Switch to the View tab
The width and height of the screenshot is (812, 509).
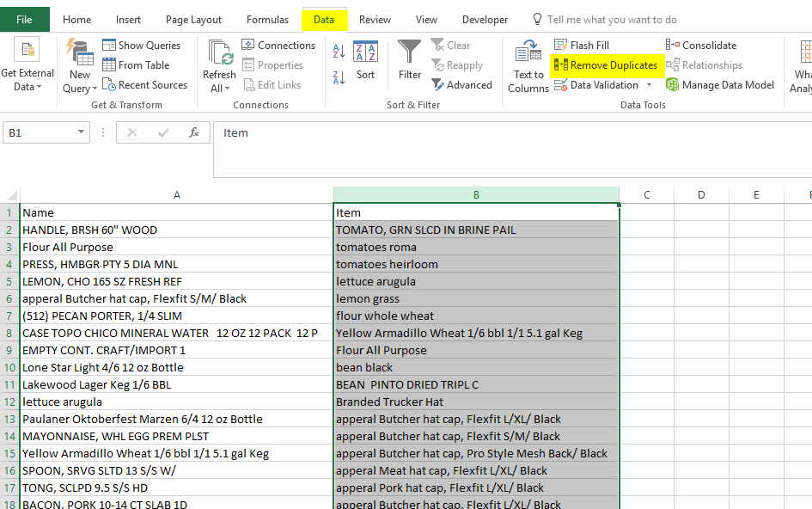[x=426, y=20]
